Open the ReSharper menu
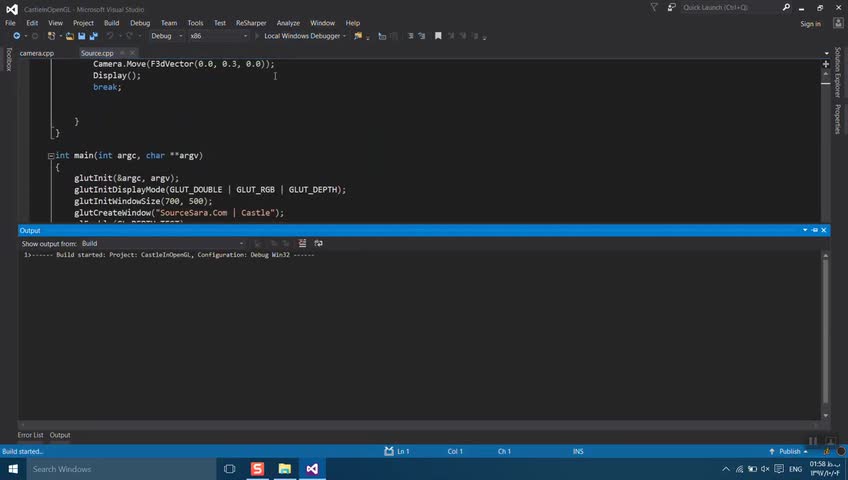 (x=251, y=23)
